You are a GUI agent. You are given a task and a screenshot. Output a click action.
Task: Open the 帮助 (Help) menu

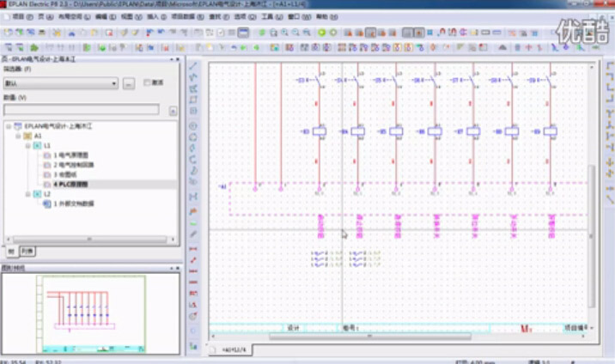pos(326,17)
